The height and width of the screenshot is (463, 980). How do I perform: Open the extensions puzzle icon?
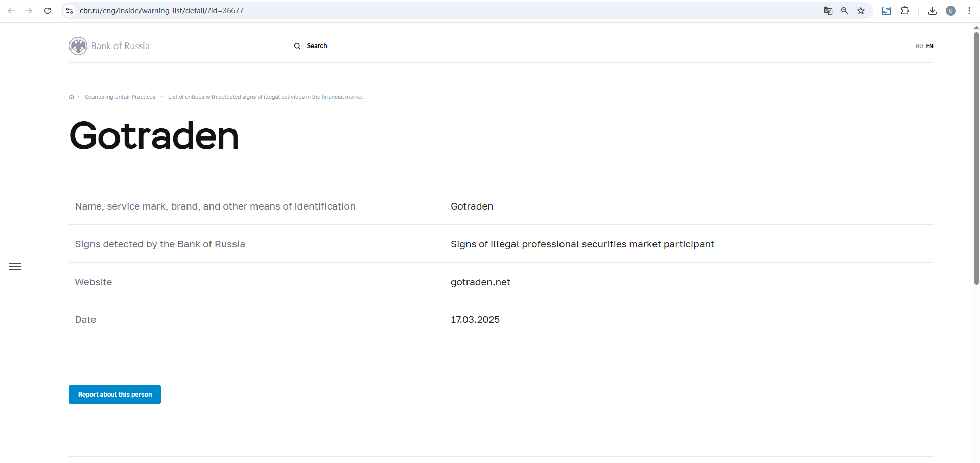click(905, 11)
